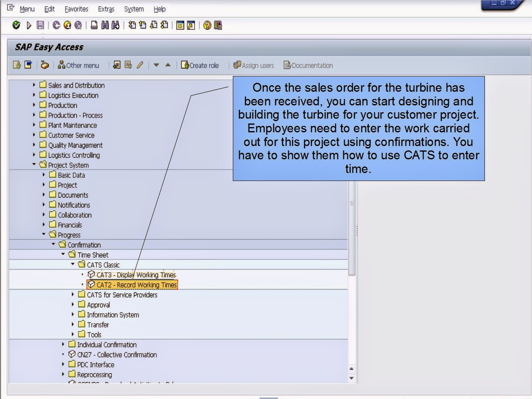Screen dimensions: 532x399
Task: Click the Find binoculars icon
Action: pos(105,25)
